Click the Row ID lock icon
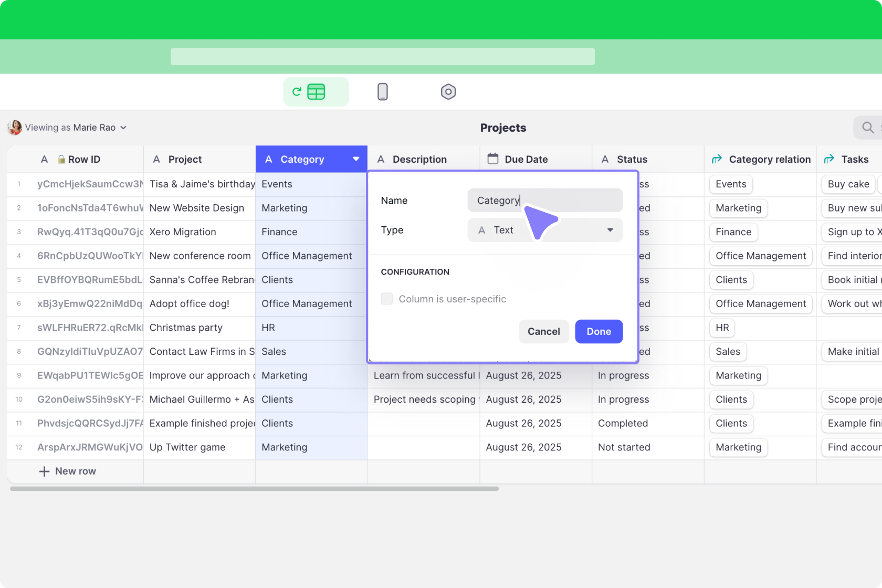The image size is (882, 588). (61, 160)
